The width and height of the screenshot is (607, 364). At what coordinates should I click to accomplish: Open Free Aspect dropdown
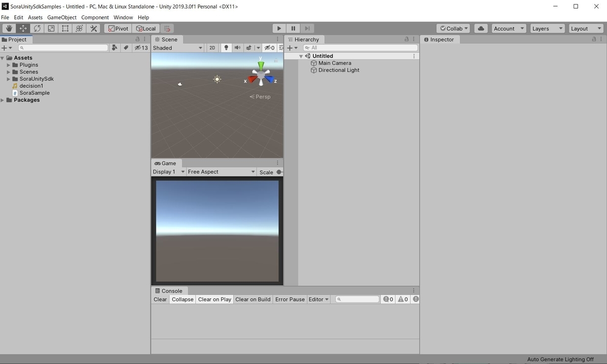222,172
